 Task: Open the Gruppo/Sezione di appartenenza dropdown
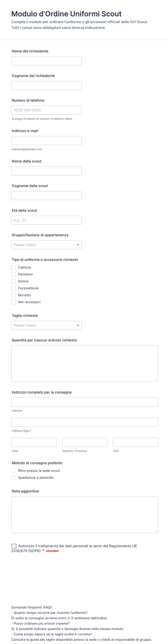(46, 245)
